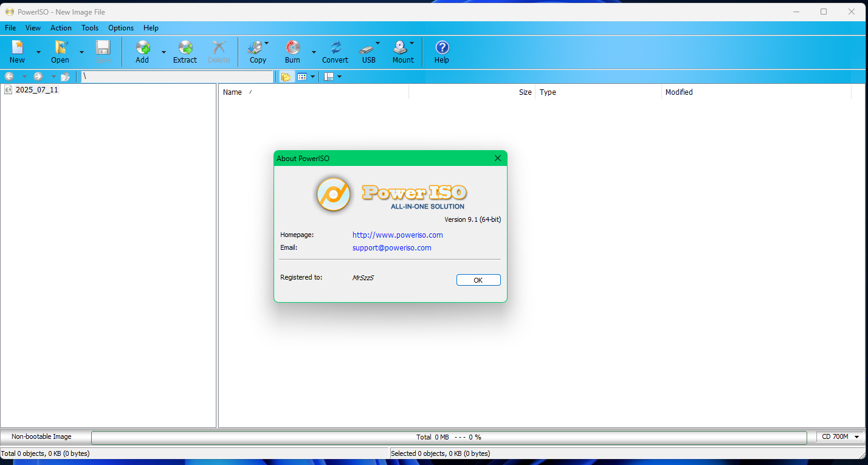
Task: Close the About PowerISO dialog
Action: [x=498, y=158]
